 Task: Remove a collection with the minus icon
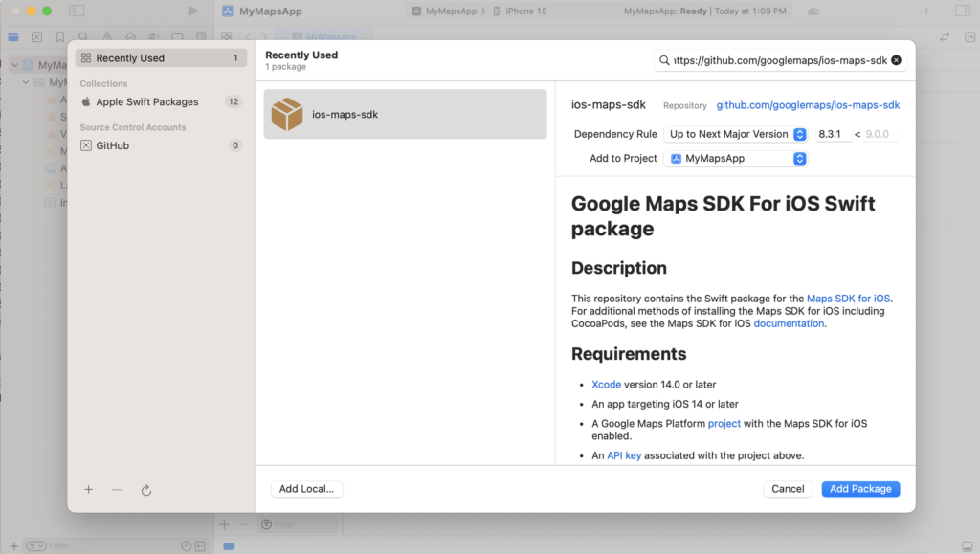pos(117,489)
